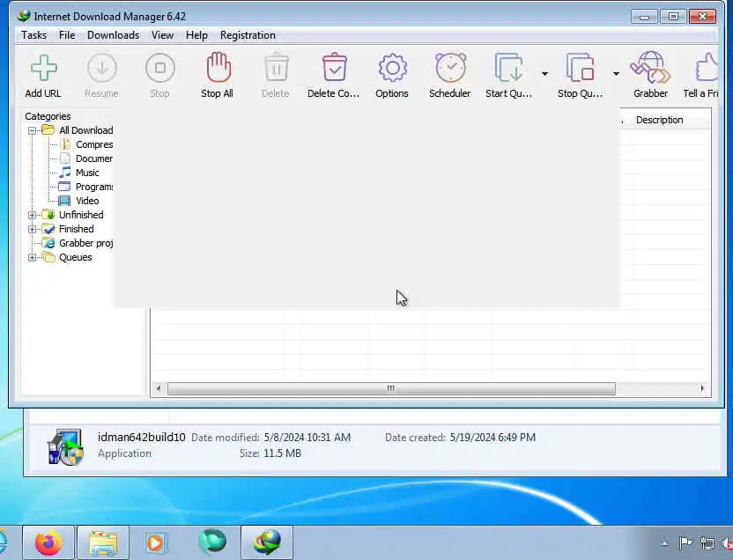Open the Tasks menu
Screen dimensions: 733x560
tap(33, 35)
